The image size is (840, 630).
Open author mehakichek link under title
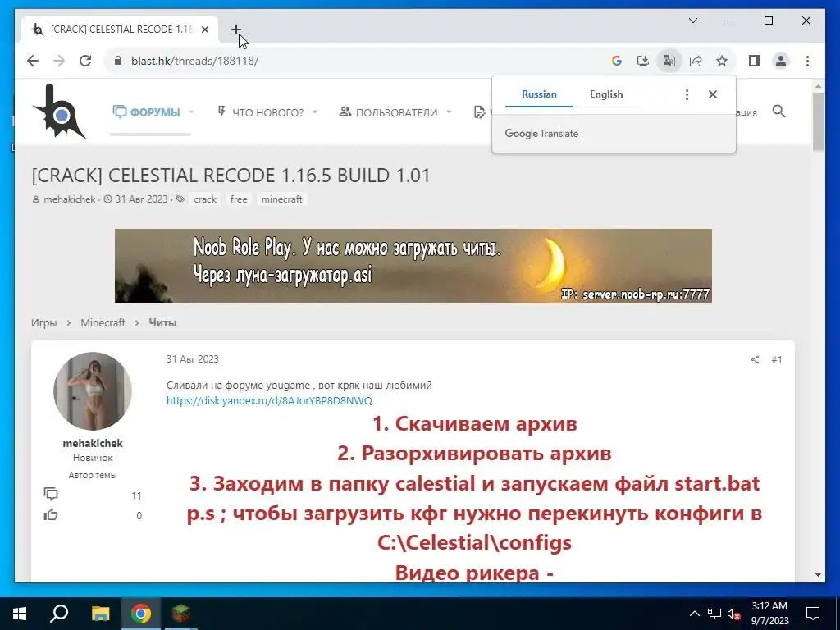pos(69,199)
